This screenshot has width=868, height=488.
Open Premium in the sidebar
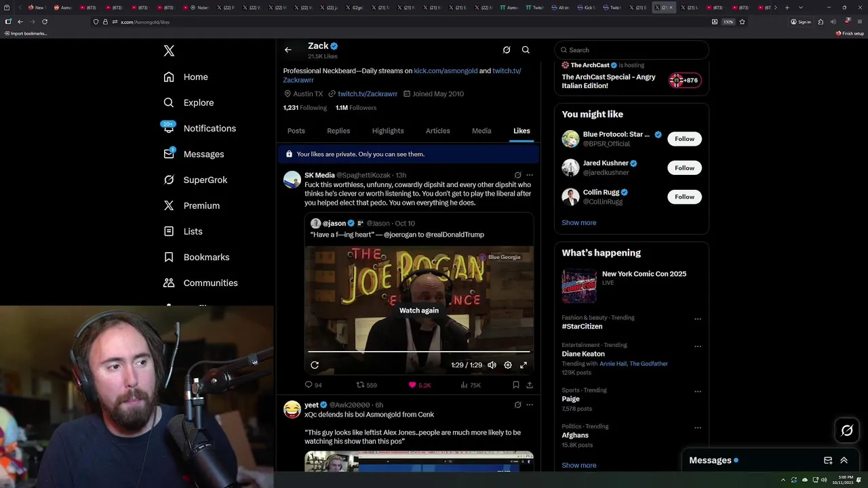pos(191,206)
